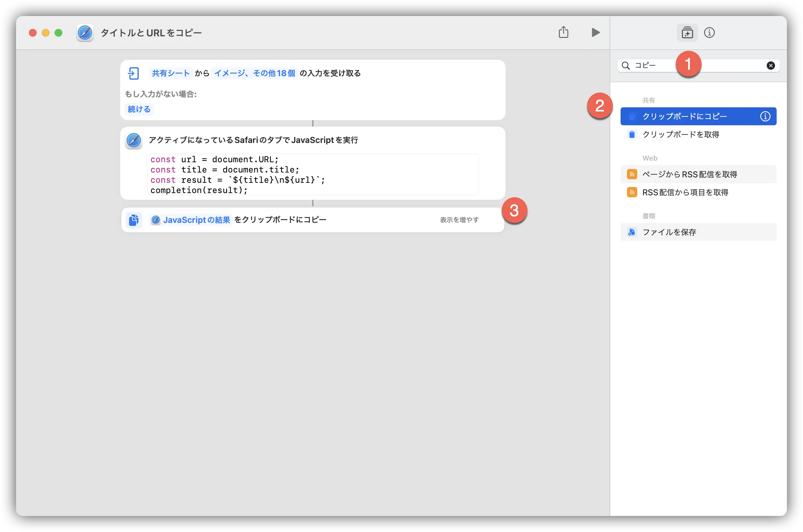The image size is (803, 532).
Task: Open the action library panel icon
Action: (x=687, y=32)
